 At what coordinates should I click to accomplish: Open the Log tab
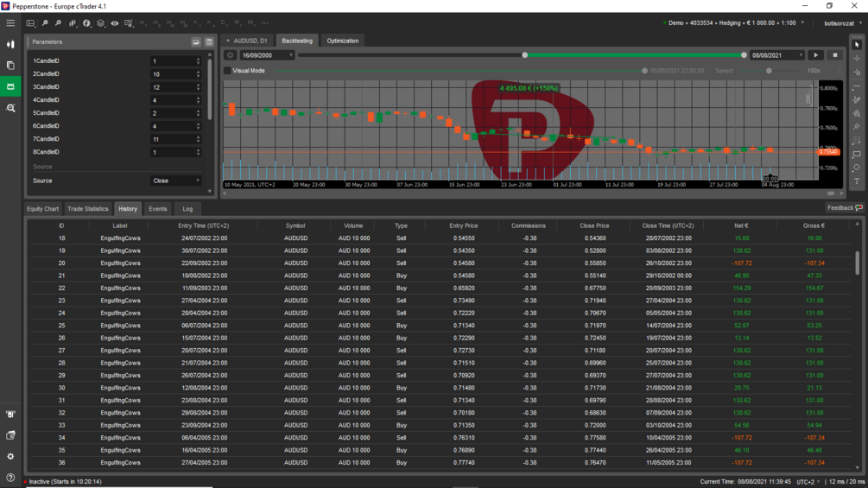[x=187, y=209]
